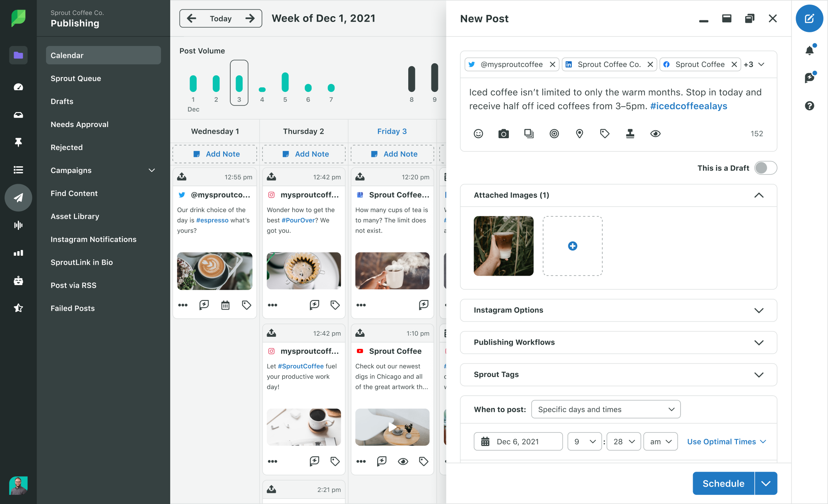Click the location pin icon in composer
Viewport: 828px width, 504px height.
[x=580, y=134]
